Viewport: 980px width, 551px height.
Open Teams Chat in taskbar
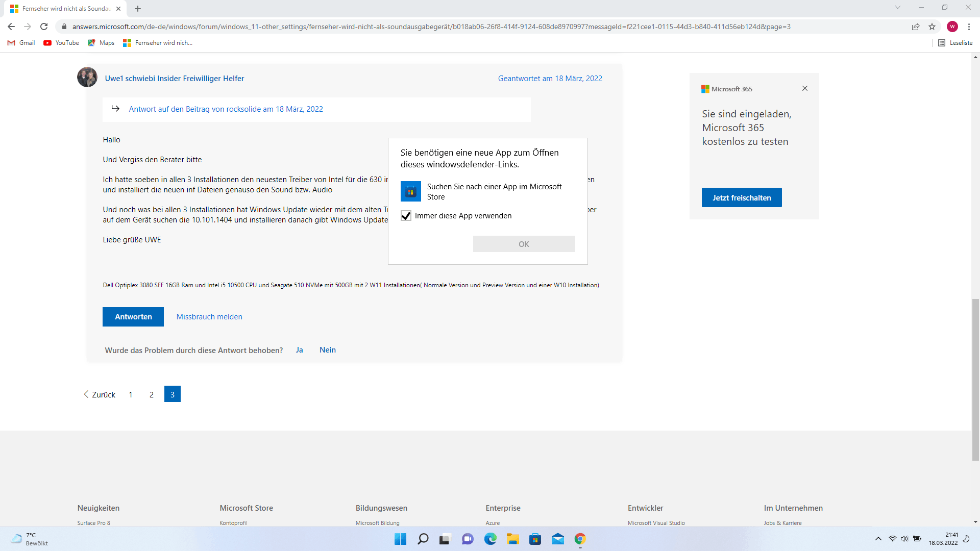(468, 539)
